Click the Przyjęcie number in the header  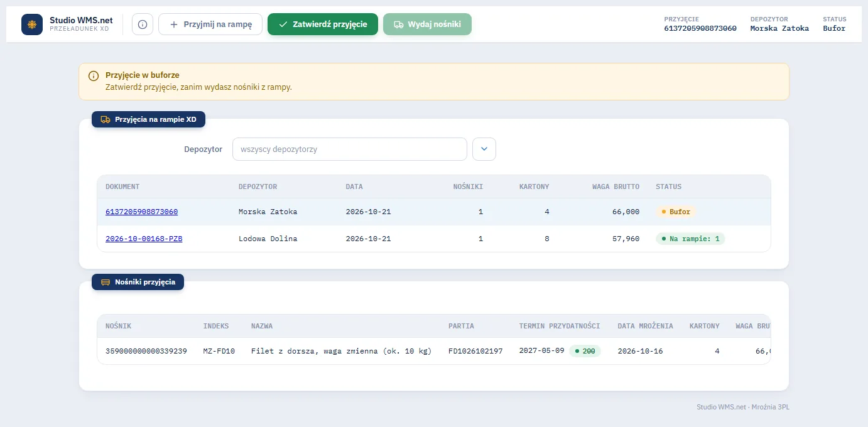[x=700, y=28]
